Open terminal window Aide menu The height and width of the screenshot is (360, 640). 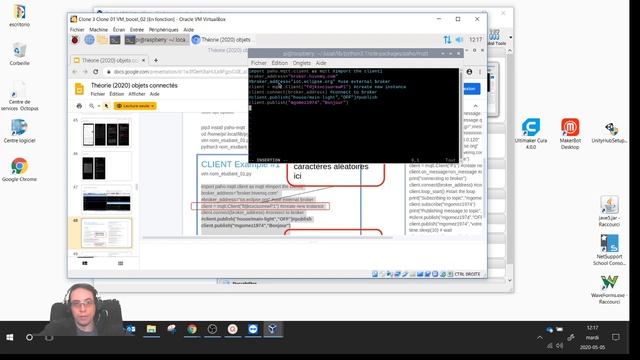[x=321, y=63]
